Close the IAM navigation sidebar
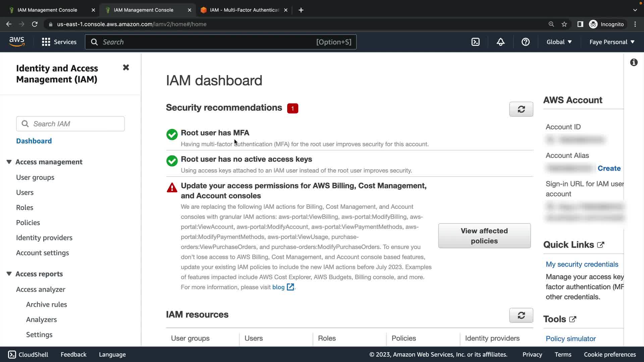 (x=126, y=68)
